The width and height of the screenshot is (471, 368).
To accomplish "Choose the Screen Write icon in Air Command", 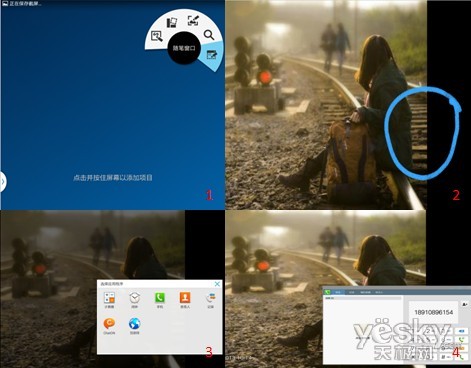I will coord(193,20).
